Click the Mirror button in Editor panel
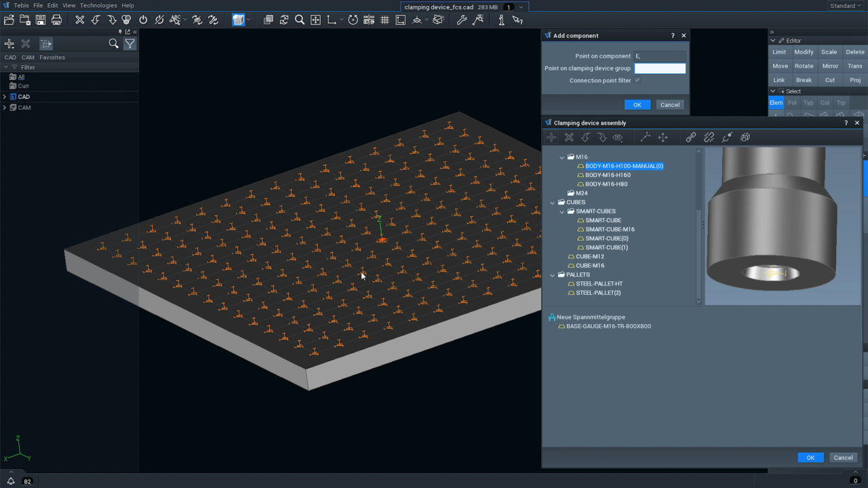The image size is (868, 488). click(830, 66)
